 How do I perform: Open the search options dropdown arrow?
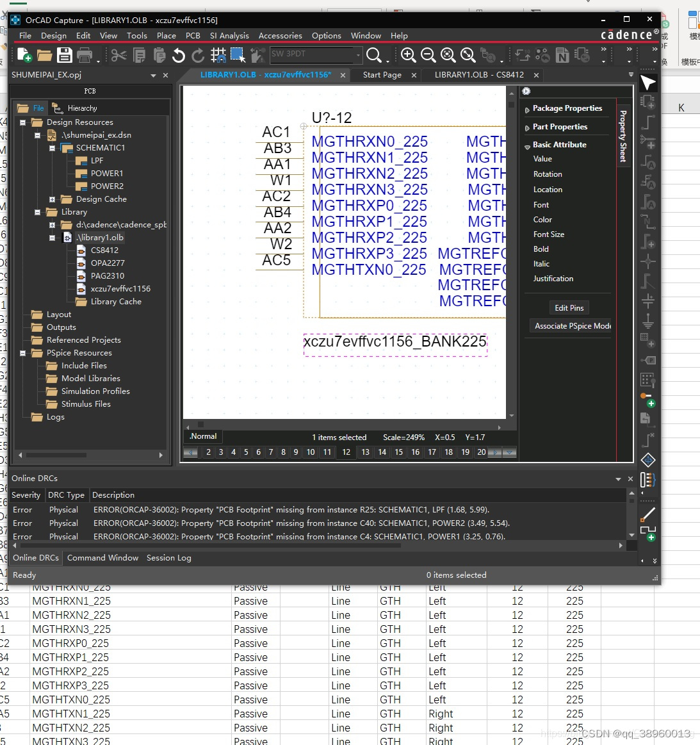coord(387,61)
